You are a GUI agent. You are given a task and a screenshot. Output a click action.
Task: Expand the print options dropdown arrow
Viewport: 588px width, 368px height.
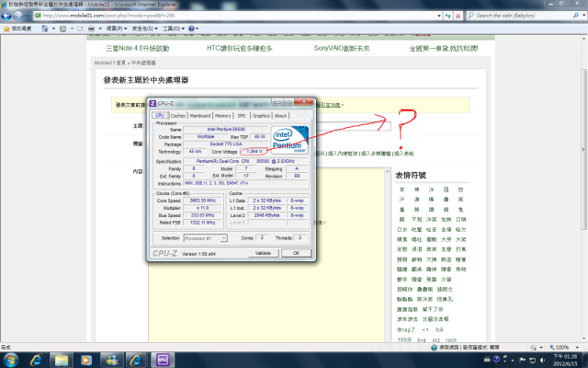[100, 29]
